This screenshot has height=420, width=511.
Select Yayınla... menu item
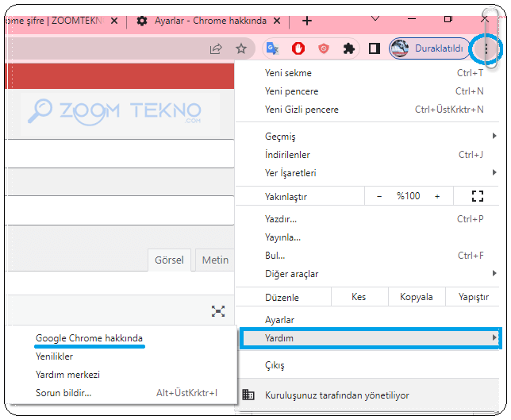click(367, 237)
